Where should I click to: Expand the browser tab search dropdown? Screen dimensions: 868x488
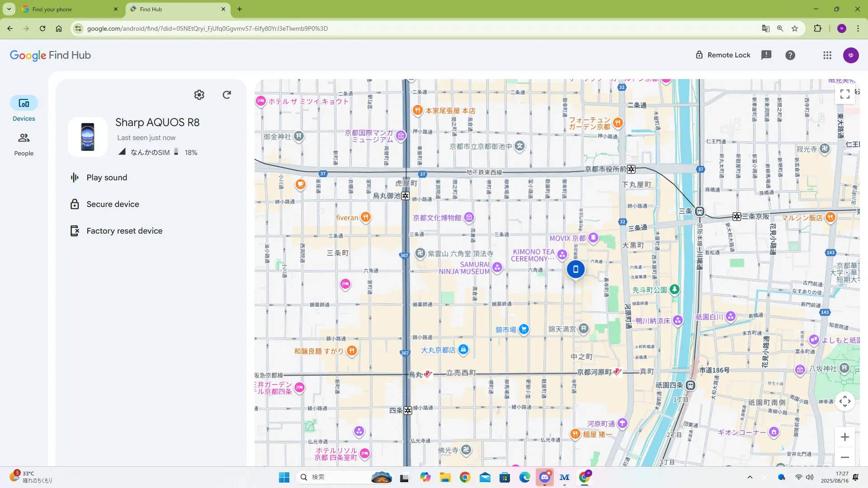tap(9, 9)
